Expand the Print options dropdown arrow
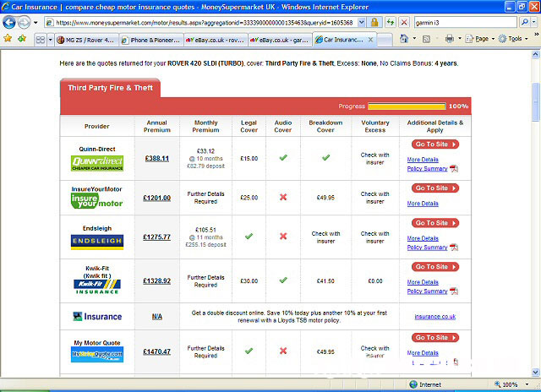541x392 pixels. (459, 39)
